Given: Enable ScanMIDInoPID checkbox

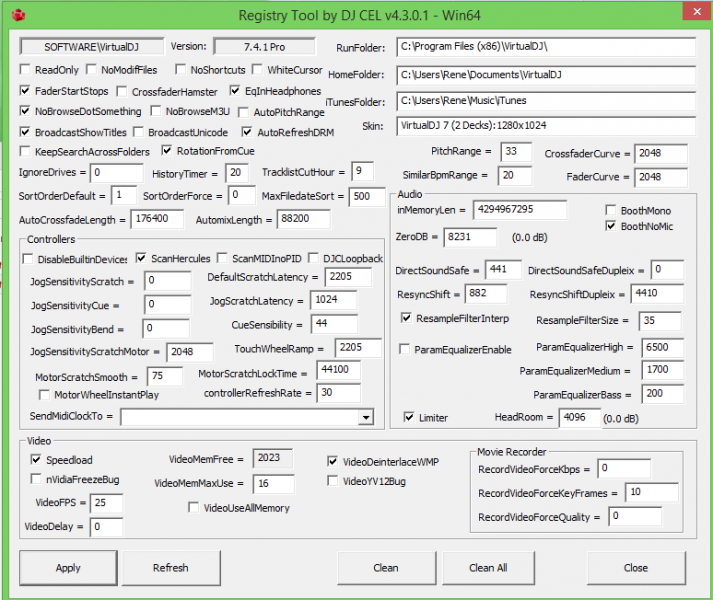Looking at the screenshot, I should [222, 258].
